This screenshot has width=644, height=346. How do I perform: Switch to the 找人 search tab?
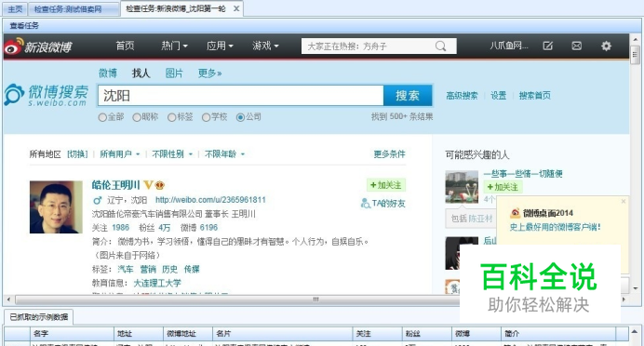pos(141,73)
